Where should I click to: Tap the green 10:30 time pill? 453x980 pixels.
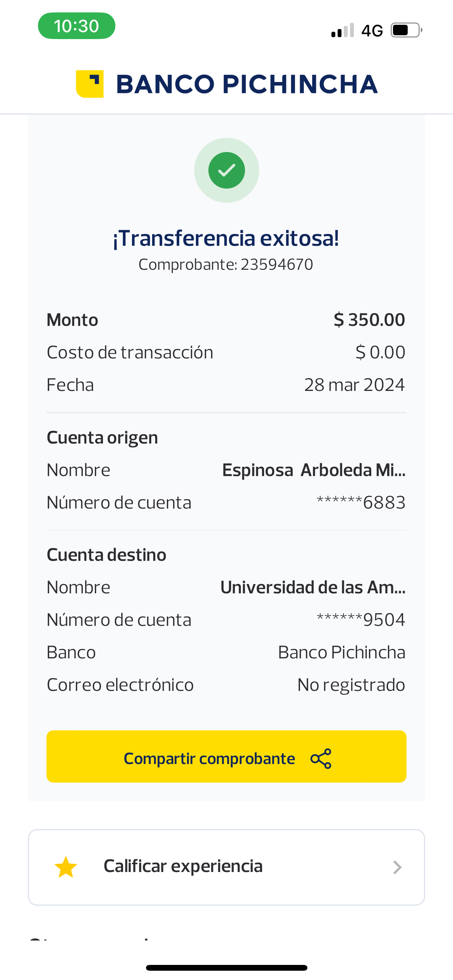point(77,26)
